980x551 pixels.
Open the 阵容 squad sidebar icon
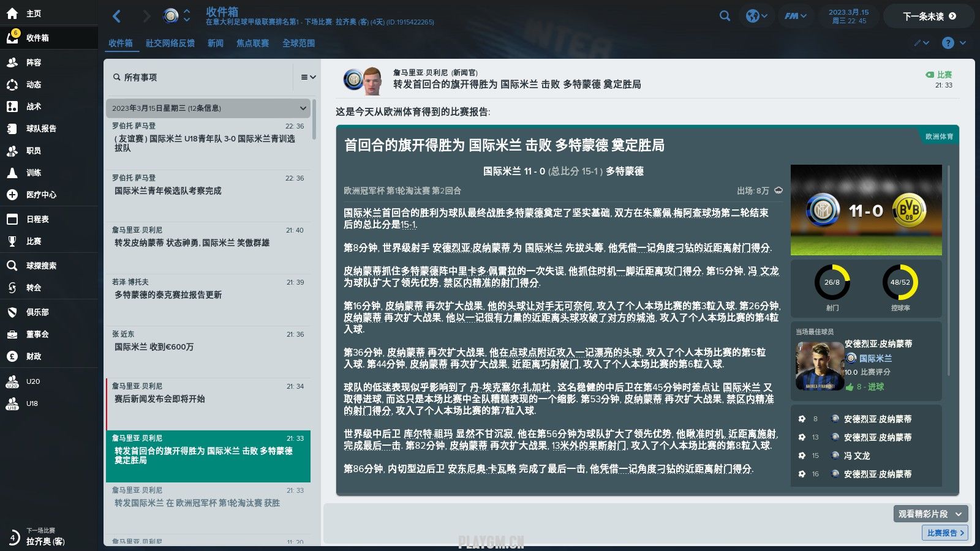click(12, 62)
